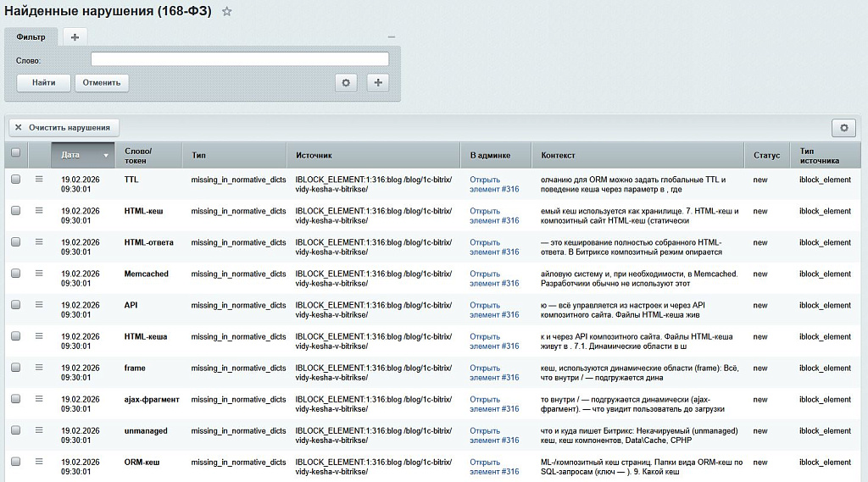868x482 pixels.
Task: Open row actions menu for Memcached row
Action: (38, 274)
